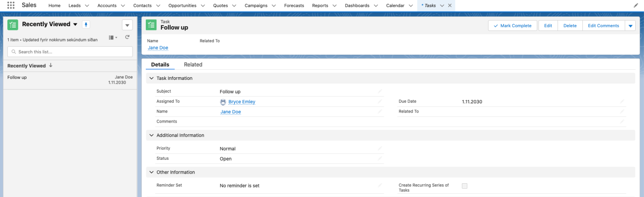Viewport: 644px width, 197px height.
Task: Edit Subject field with pencil icon
Action: [x=380, y=91]
